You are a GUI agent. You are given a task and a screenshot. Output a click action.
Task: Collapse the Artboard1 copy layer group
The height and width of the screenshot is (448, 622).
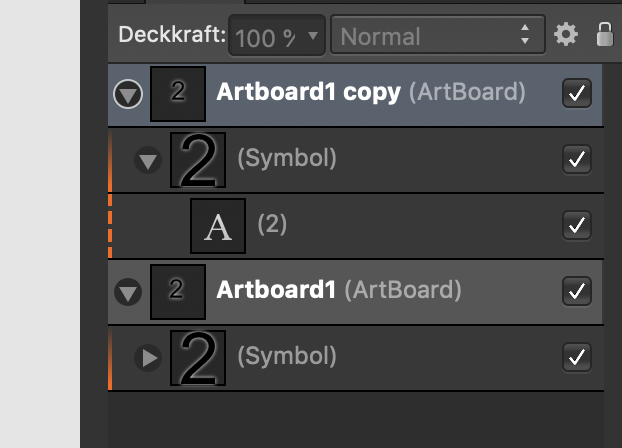128,94
